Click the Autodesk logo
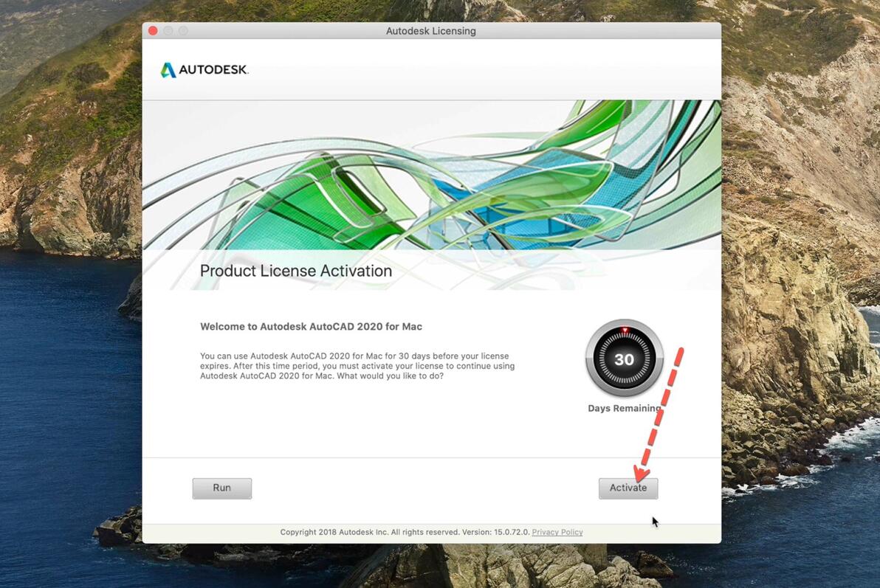The height and width of the screenshot is (588, 880). [204, 70]
